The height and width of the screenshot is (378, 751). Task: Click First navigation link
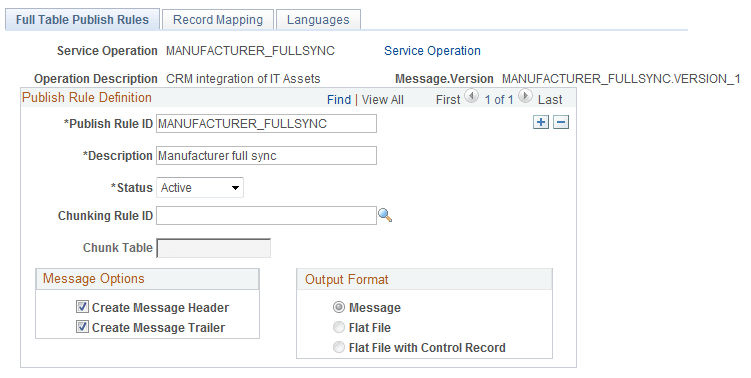(x=448, y=100)
